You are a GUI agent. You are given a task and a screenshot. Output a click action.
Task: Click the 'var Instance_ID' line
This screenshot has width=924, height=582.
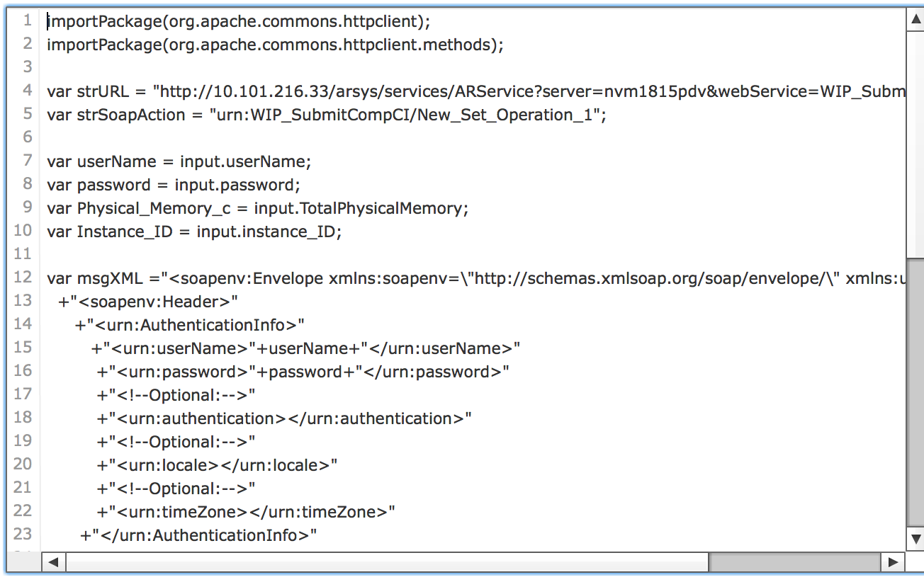[x=194, y=232]
